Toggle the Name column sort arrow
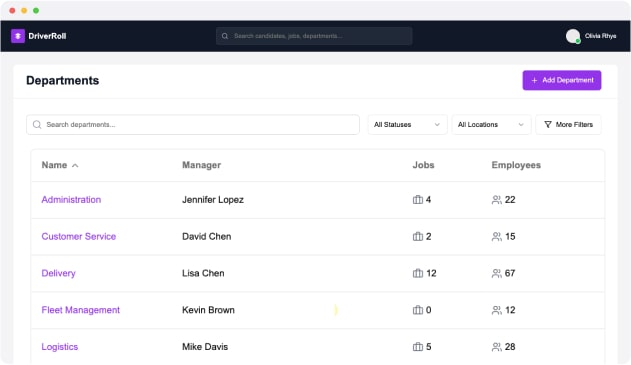The height and width of the screenshot is (365, 631). click(x=75, y=165)
